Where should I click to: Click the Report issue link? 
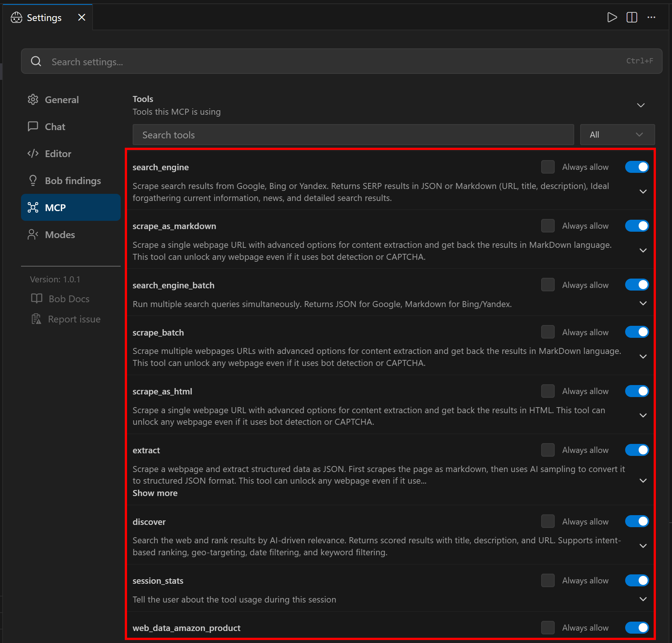pos(66,319)
